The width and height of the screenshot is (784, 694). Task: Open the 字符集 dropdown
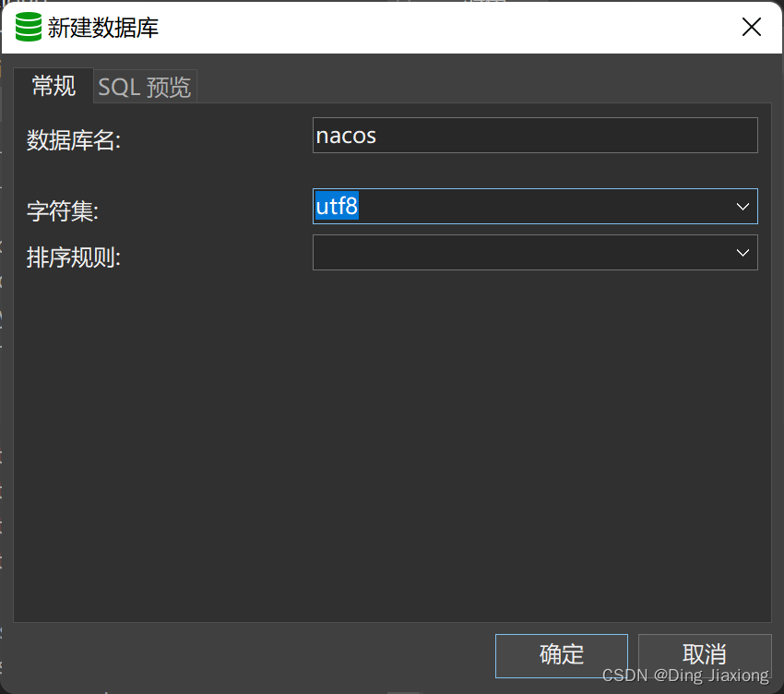click(x=535, y=206)
